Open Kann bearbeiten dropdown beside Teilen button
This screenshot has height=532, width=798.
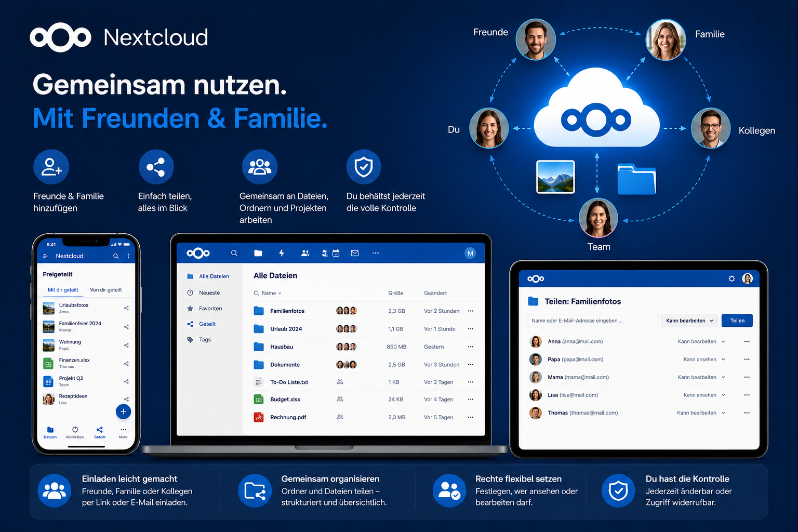coord(690,321)
